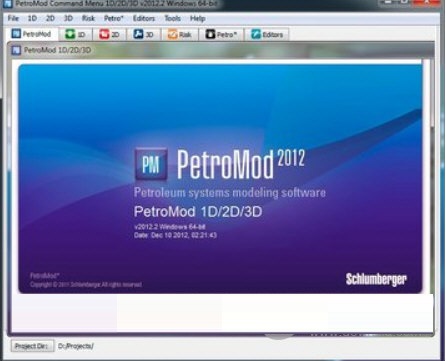The image size is (446, 361).
Task: Click the Project Dir button
Action: (x=32, y=346)
